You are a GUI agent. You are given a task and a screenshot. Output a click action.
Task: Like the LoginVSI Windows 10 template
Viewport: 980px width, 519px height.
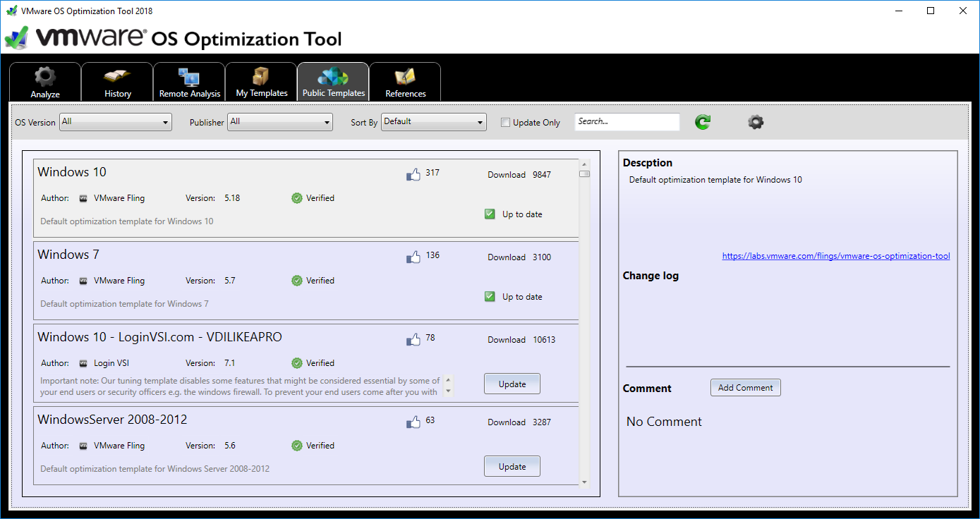413,340
